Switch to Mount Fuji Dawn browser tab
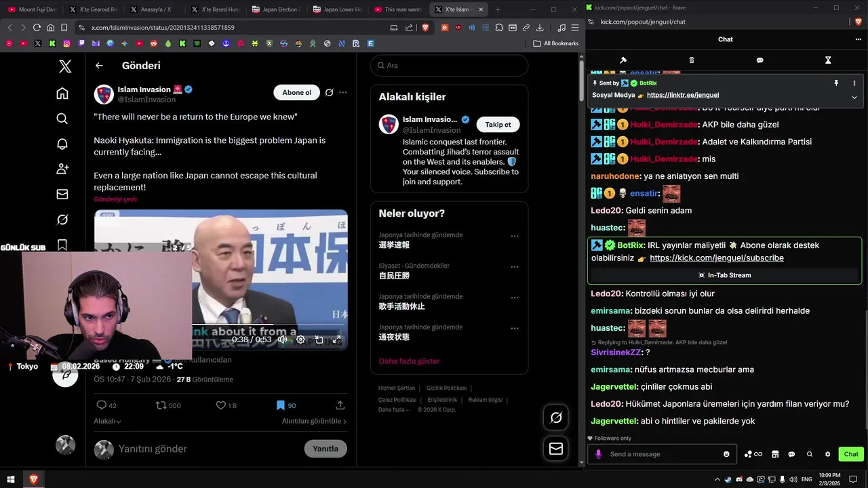The width and height of the screenshot is (868, 488). point(33,9)
